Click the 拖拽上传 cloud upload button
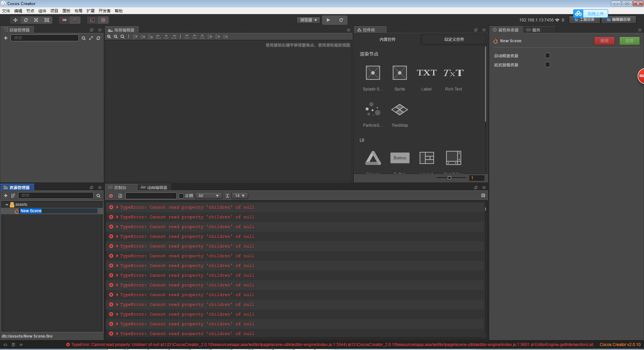Viewport: 644px width, 350px height. (x=591, y=14)
